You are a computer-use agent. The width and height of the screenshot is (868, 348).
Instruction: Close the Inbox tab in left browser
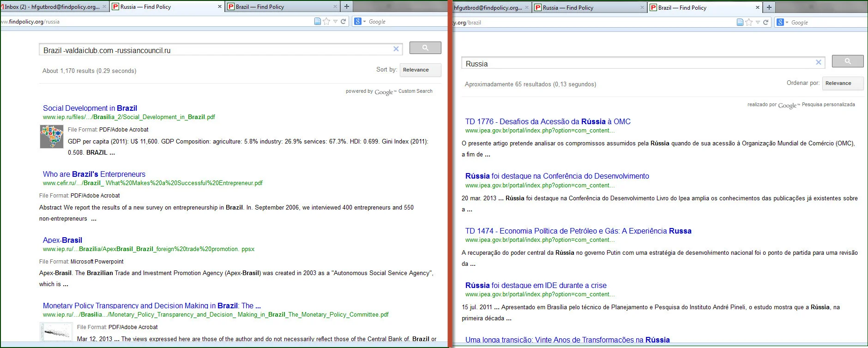click(x=104, y=7)
